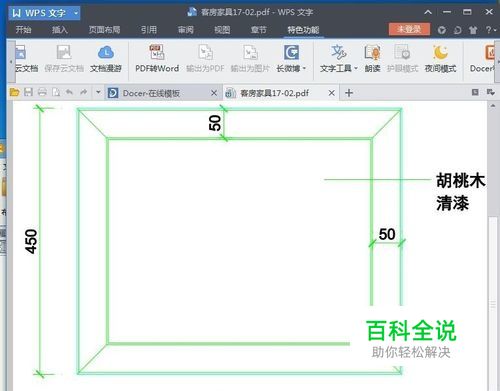500x391 pixels.
Task: Open 文档漫游 cloud roaming
Action: [106, 59]
